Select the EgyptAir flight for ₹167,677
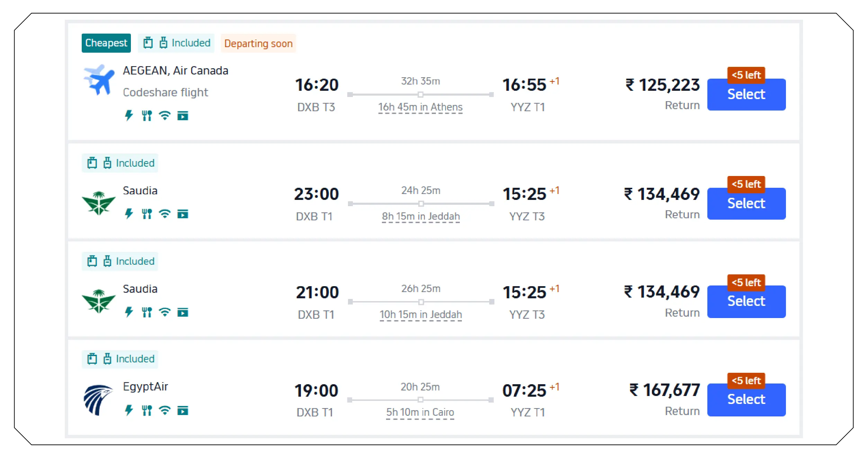This screenshot has width=868, height=458. pyautogui.click(x=746, y=399)
